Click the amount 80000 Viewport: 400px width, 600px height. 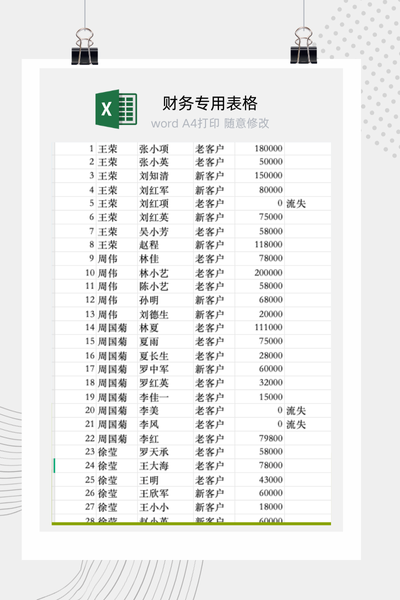271,189
